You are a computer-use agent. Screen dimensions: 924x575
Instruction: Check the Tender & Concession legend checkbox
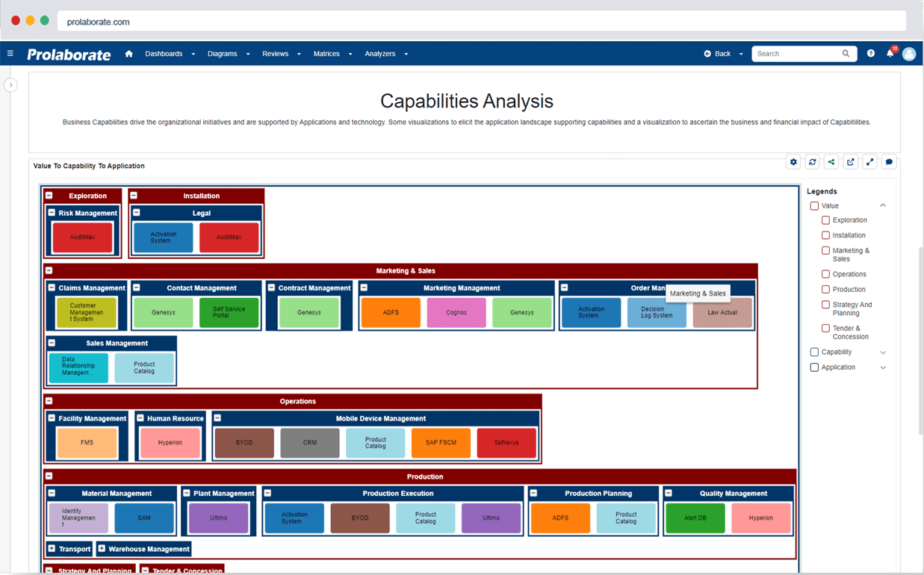point(825,329)
